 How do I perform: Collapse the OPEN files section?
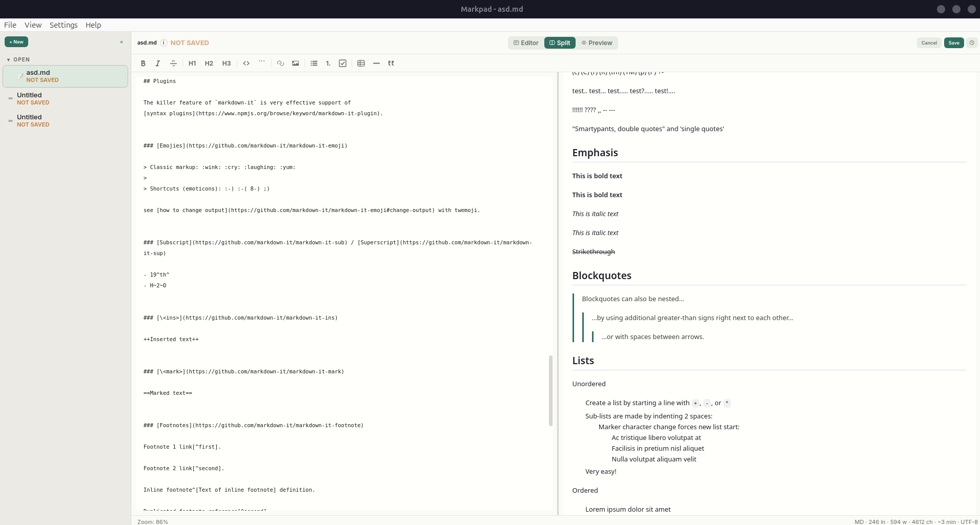(x=18, y=59)
